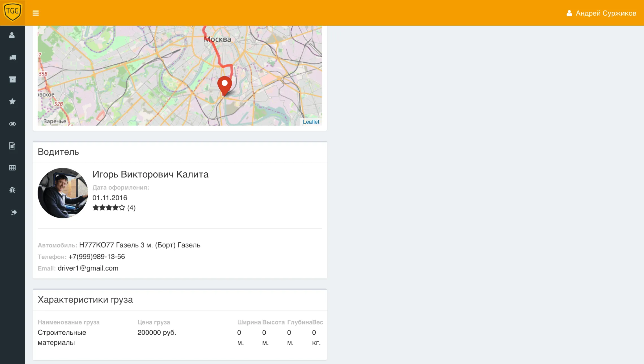Open the favorites star icon in sidebar
Image resolution: width=644 pixels, height=364 pixels.
[x=12, y=101]
